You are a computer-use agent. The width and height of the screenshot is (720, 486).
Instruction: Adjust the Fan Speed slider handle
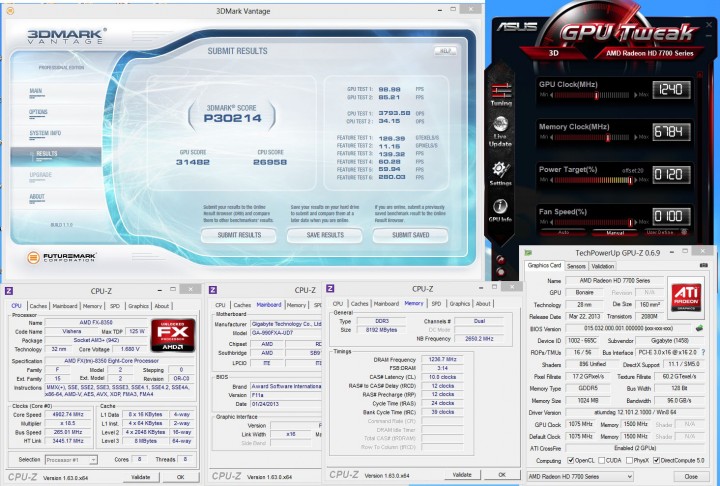point(630,222)
